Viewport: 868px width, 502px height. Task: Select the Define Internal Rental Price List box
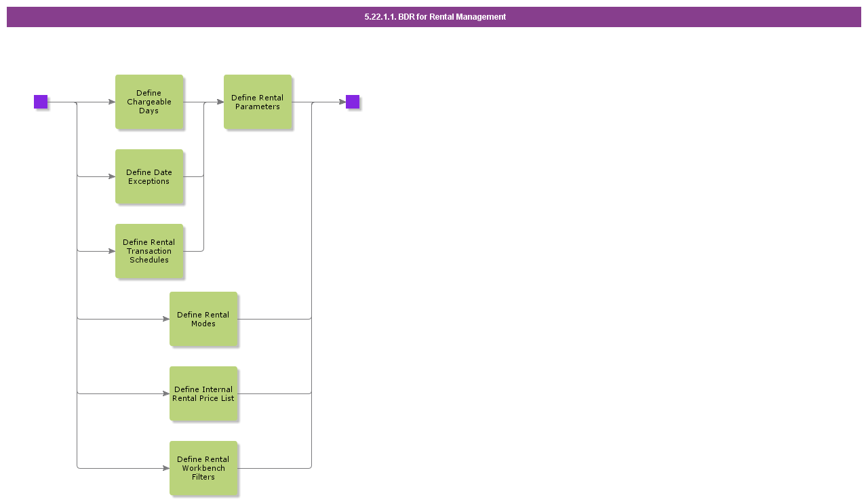tap(203, 393)
